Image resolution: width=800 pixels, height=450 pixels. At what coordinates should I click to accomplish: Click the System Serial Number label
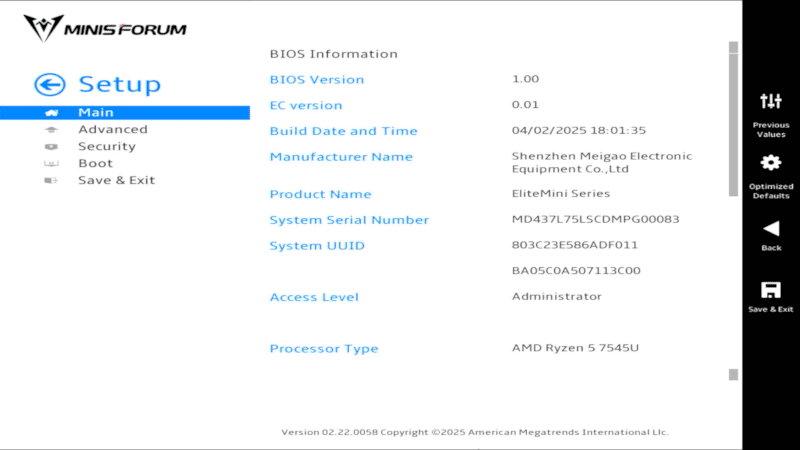point(349,220)
